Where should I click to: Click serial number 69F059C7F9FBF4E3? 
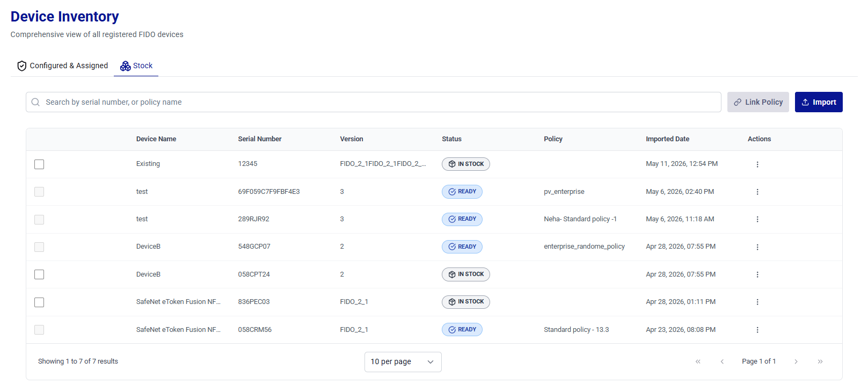pos(269,192)
